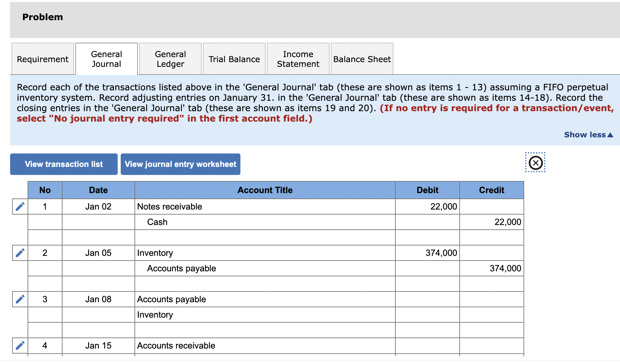This screenshot has height=364, width=620.
Task: Click the circled X icon above the table
Action: click(535, 163)
